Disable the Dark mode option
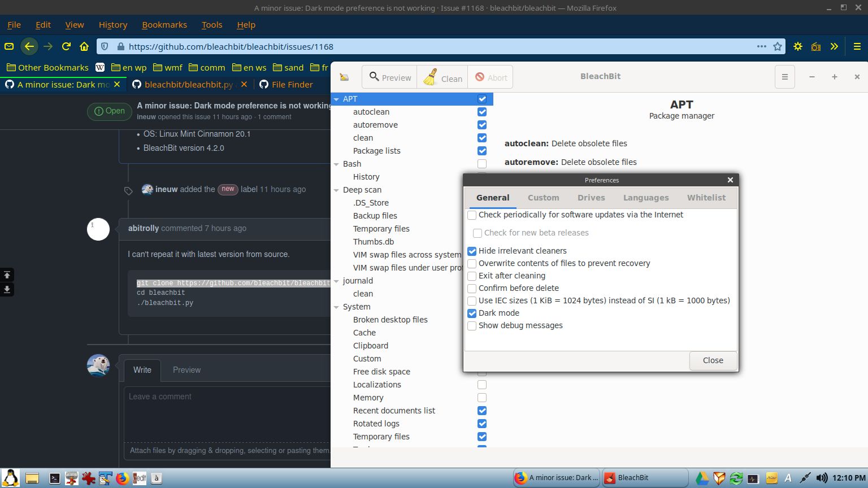868x488 pixels. [472, 313]
